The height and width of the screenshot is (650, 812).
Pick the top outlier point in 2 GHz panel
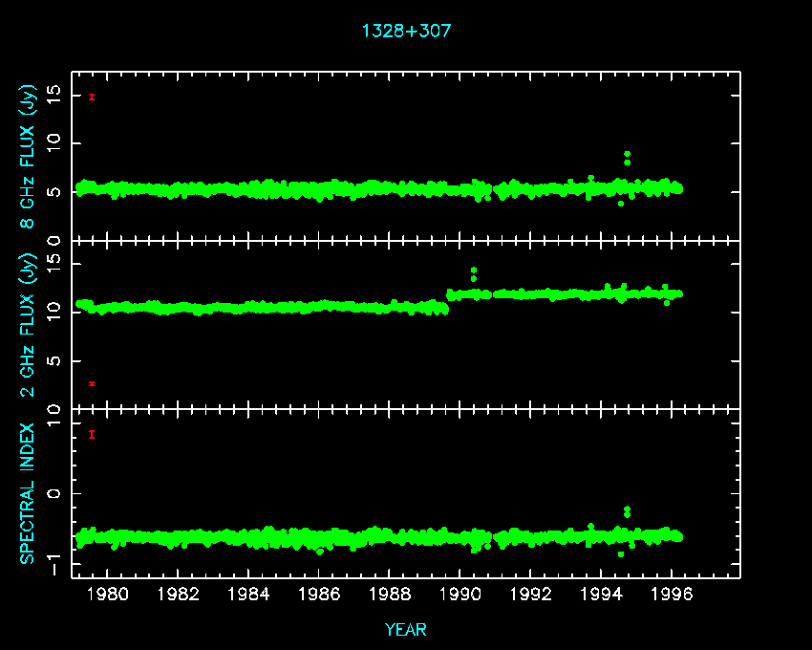click(474, 271)
